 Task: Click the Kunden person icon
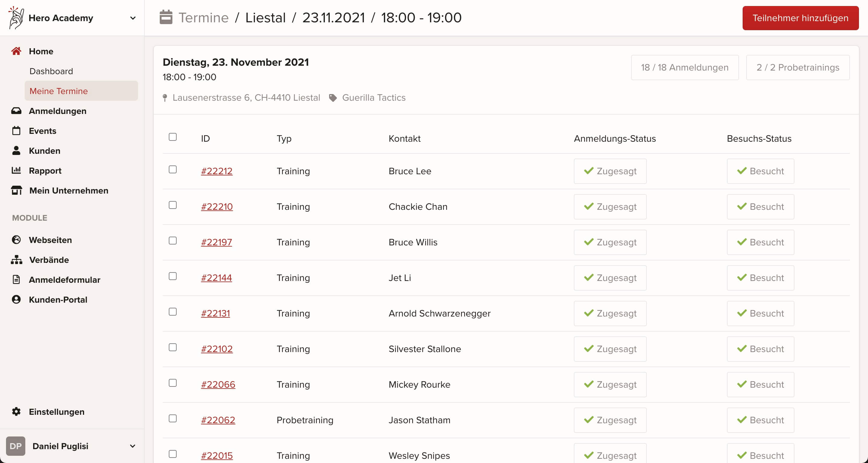tap(16, 151)
